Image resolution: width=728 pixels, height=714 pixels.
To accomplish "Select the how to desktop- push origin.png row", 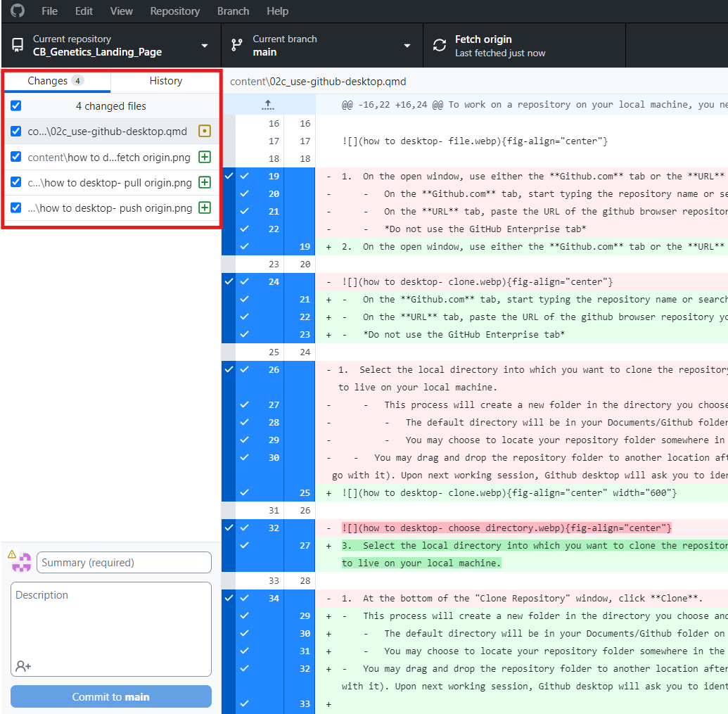I will point(111,208).
